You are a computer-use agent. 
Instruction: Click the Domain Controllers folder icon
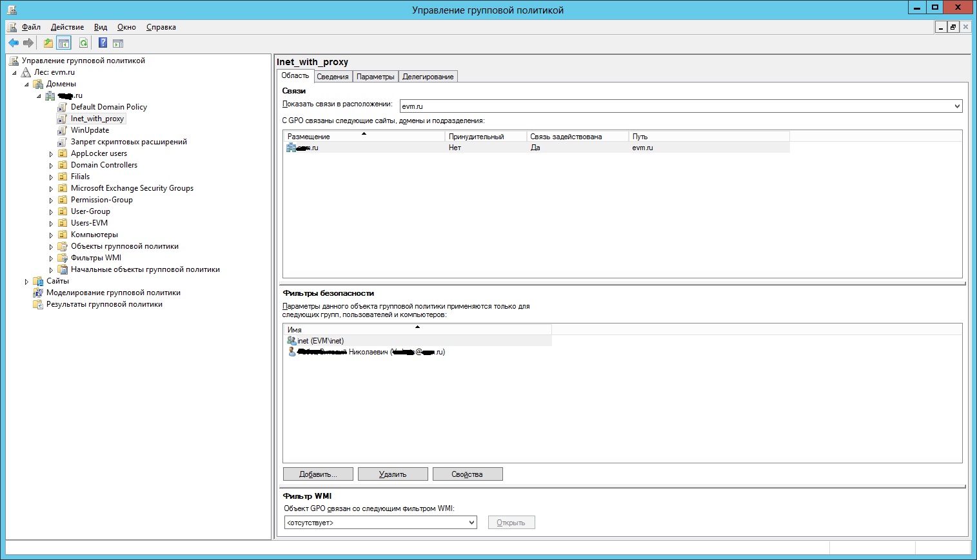point(63,165)
